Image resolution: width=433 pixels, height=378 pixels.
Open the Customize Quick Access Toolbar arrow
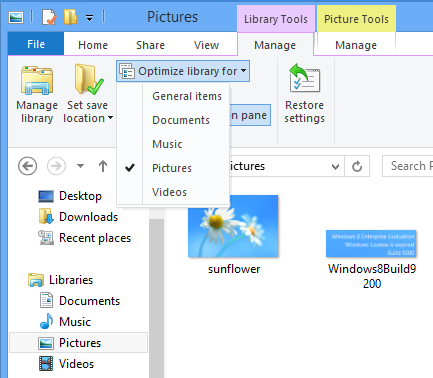pyautogui.click(x=89, y=18)
